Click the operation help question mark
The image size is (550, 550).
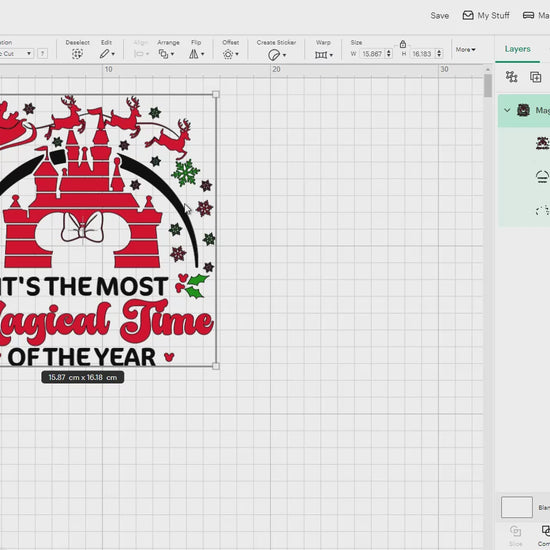point(42,53)
